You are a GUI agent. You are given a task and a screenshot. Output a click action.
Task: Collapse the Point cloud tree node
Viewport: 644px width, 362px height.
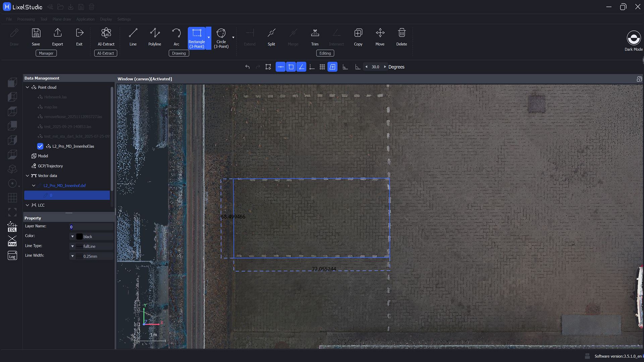[x=28, y=87]
